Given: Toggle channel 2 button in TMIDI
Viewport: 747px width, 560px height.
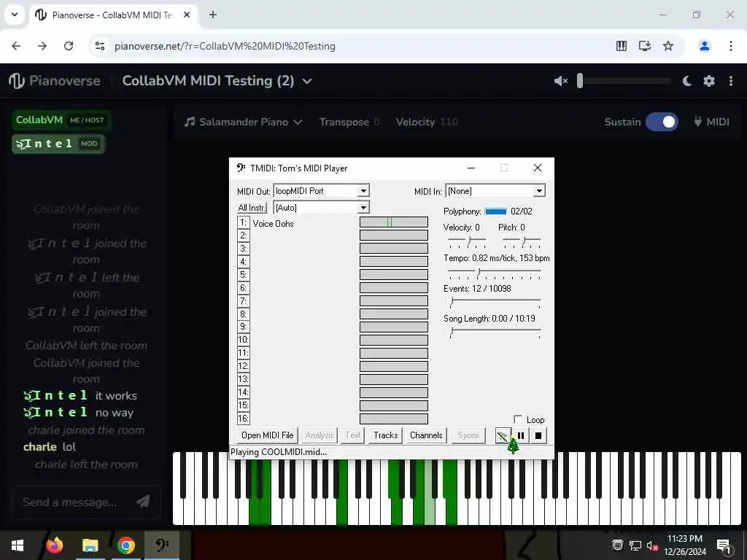Looking at the screenshot, I should (x=244, y=236).
